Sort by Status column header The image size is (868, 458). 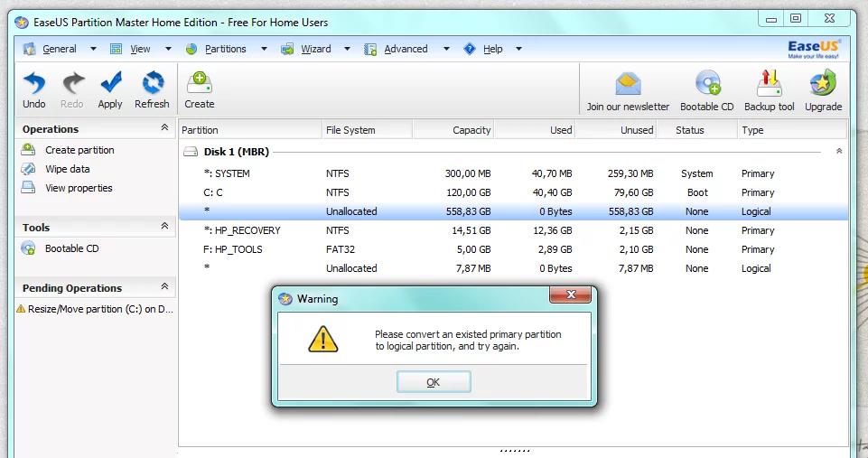(697, 130)
